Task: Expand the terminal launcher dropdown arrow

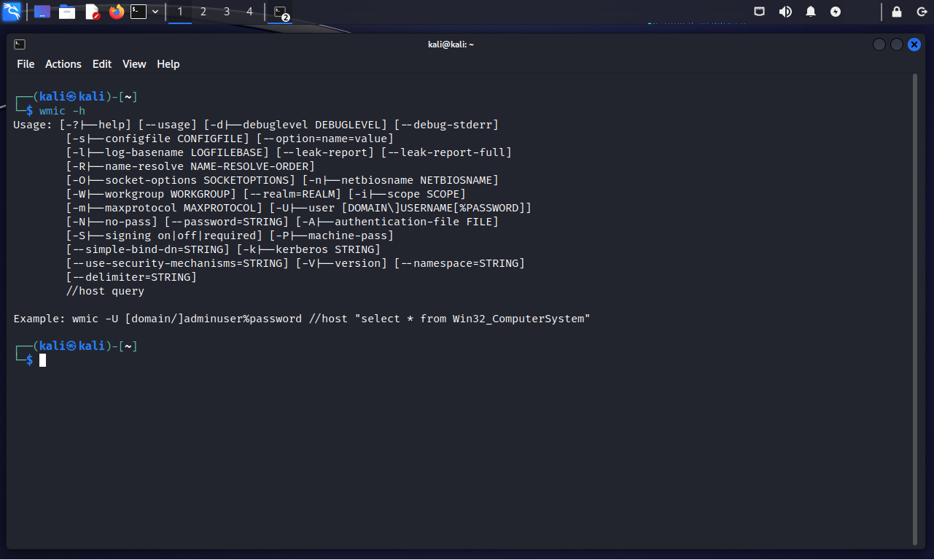Action: pyautogui.click(x=155, y=12)
